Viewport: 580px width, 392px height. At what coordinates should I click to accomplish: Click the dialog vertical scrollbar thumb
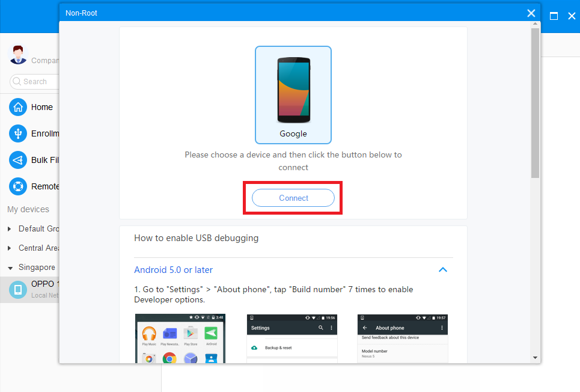535,103
